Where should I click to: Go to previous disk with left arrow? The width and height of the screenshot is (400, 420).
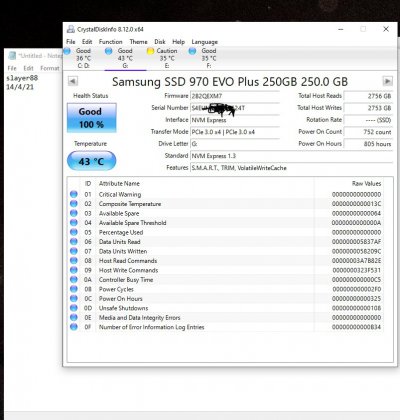pyautogui.click(x=73, y=81)
